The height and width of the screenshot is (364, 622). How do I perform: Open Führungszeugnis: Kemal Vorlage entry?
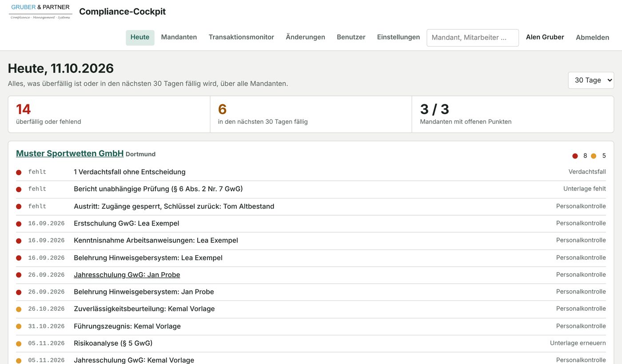(x=127, y=326)
